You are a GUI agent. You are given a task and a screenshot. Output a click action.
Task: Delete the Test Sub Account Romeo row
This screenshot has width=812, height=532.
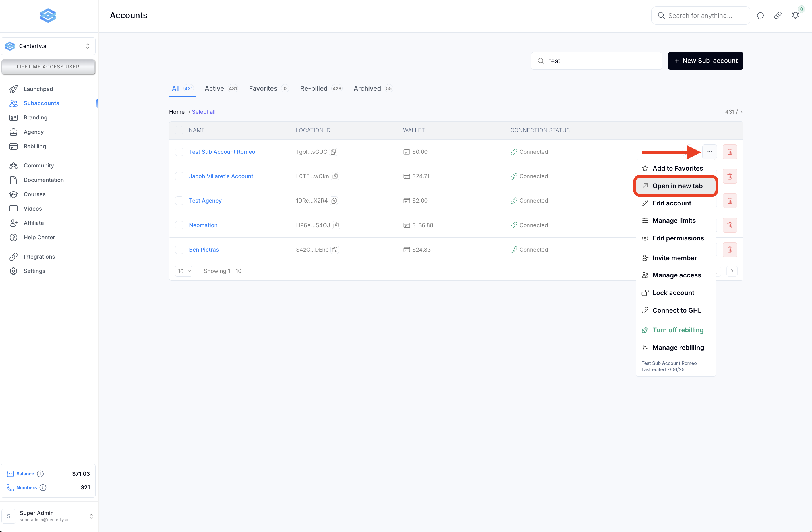pyautogui.click(x=729, y=152)
